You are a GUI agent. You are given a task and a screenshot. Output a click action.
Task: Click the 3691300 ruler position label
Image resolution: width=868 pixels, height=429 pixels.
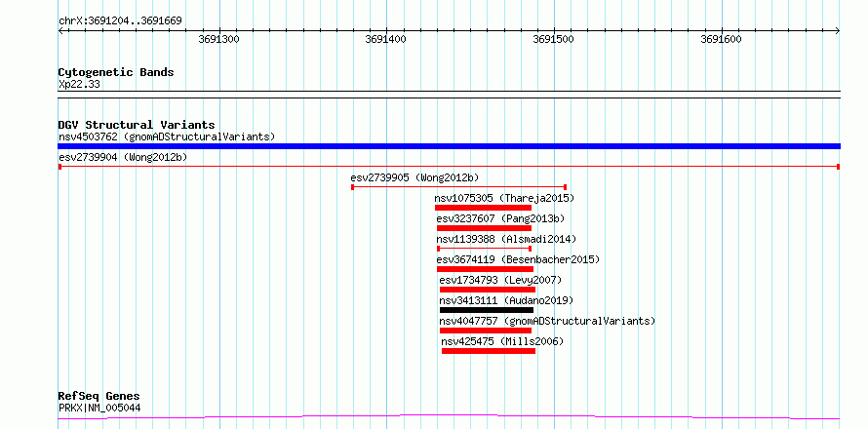218,39
